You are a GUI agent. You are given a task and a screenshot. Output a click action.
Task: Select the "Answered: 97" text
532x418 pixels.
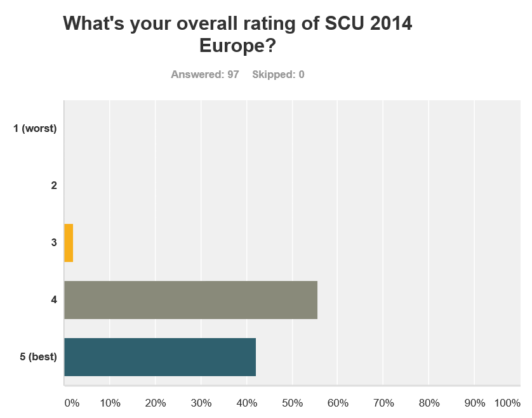(x=204, y=74)
